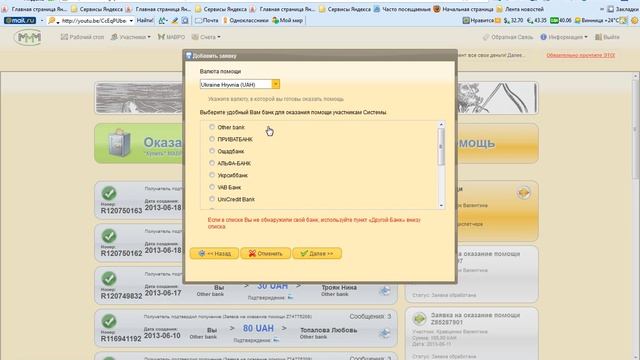Open the Ukraine Hryvnia (UAH) currency dropdown arrow

coord(276,84)
